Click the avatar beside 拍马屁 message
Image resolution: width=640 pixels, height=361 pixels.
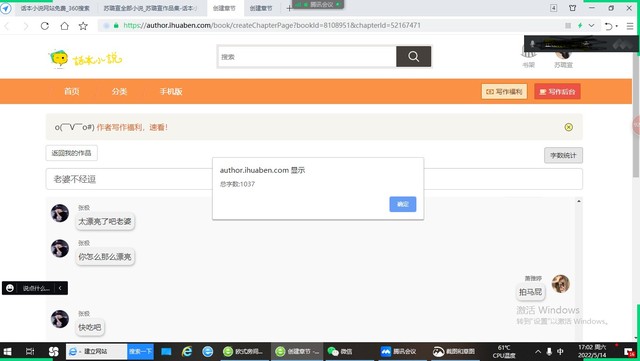pos(561,284)
